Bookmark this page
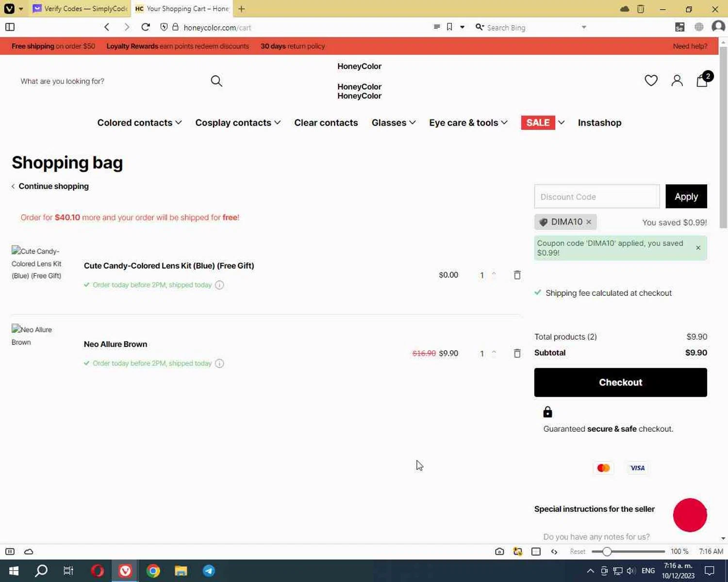The height and width of the screenshot is (582, 728). [x=449, y=27]
